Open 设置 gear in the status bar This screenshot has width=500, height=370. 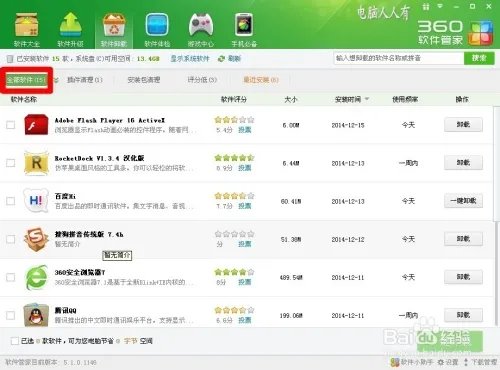click(448, 362)
